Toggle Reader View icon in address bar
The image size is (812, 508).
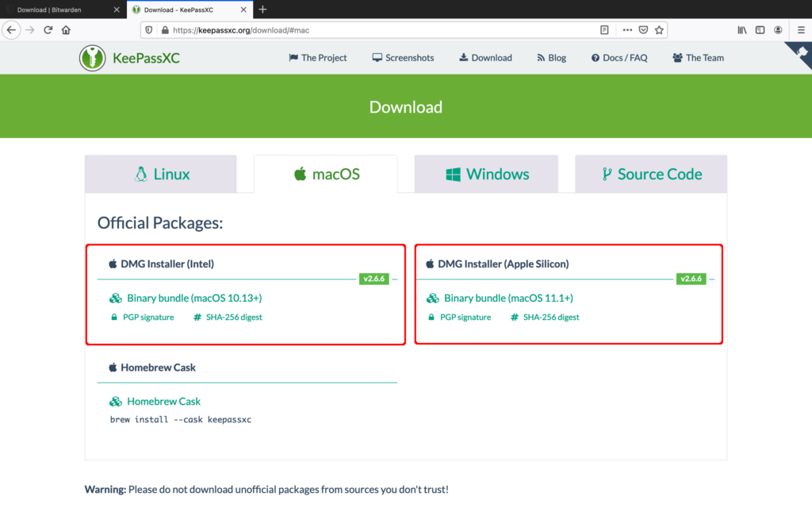(x=604, y=30)
